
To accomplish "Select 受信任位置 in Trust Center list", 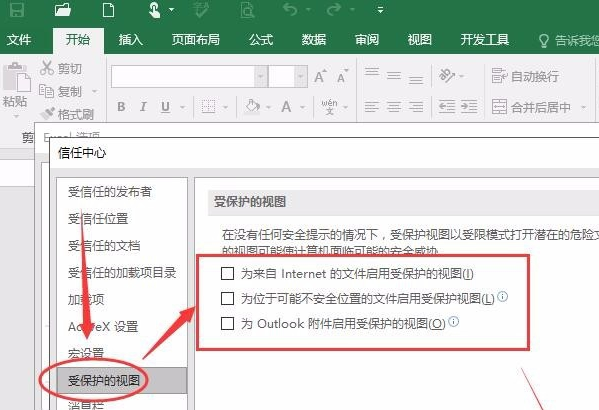I will click(98, 219).
